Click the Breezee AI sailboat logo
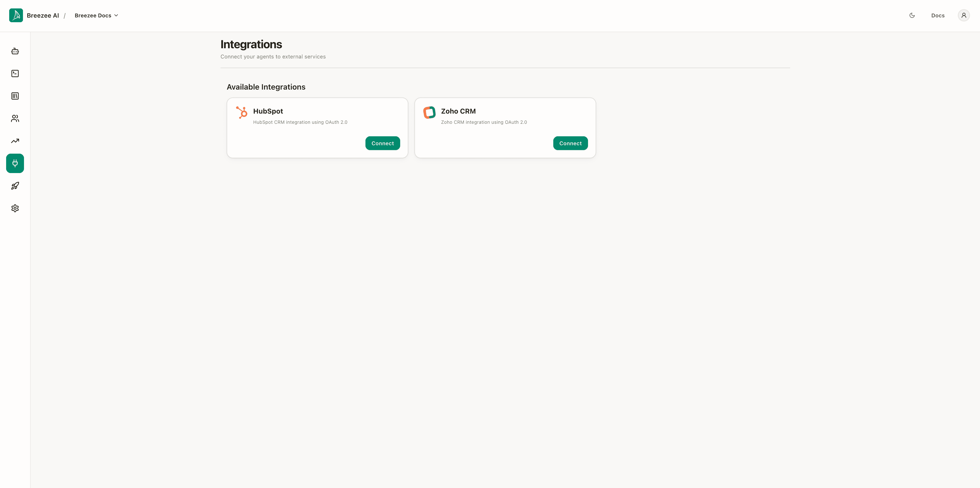Viewport: 980px width, 488px height. coord(16,15)
